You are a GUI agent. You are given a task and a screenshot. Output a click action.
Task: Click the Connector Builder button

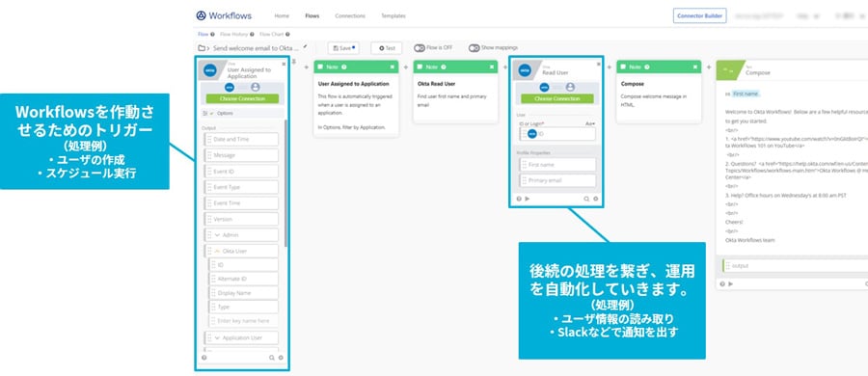[700, 16]
